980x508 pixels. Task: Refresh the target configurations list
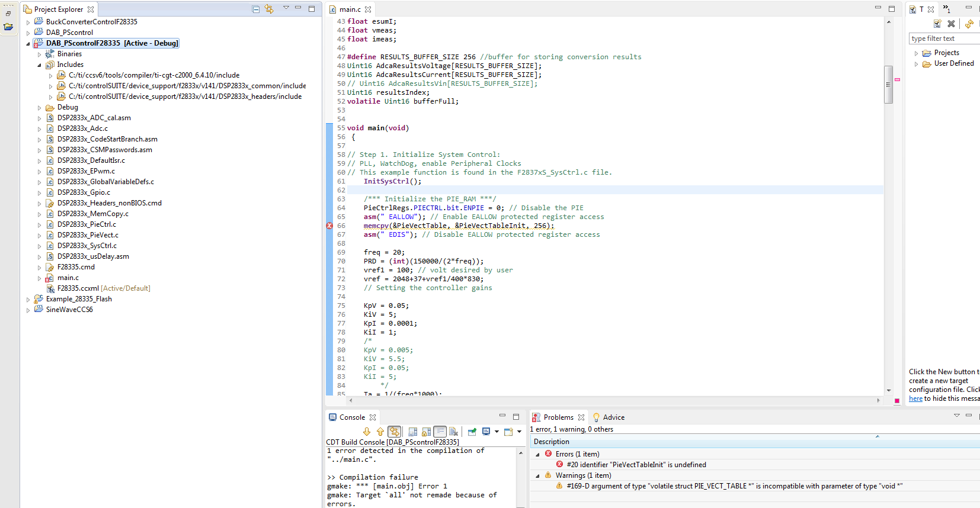969,24
